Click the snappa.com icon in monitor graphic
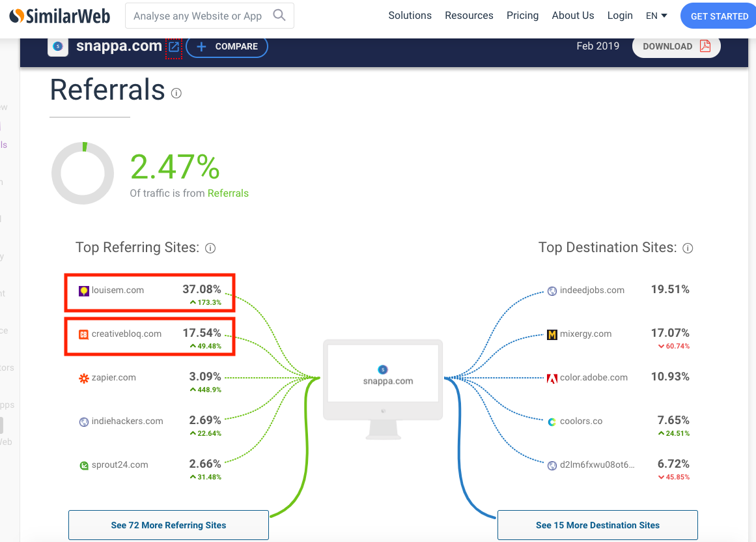 [383, 369]
